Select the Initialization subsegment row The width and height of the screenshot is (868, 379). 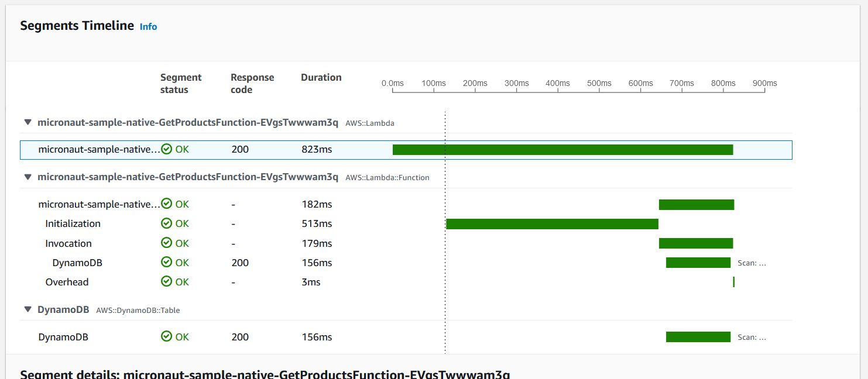coord(406,223)
